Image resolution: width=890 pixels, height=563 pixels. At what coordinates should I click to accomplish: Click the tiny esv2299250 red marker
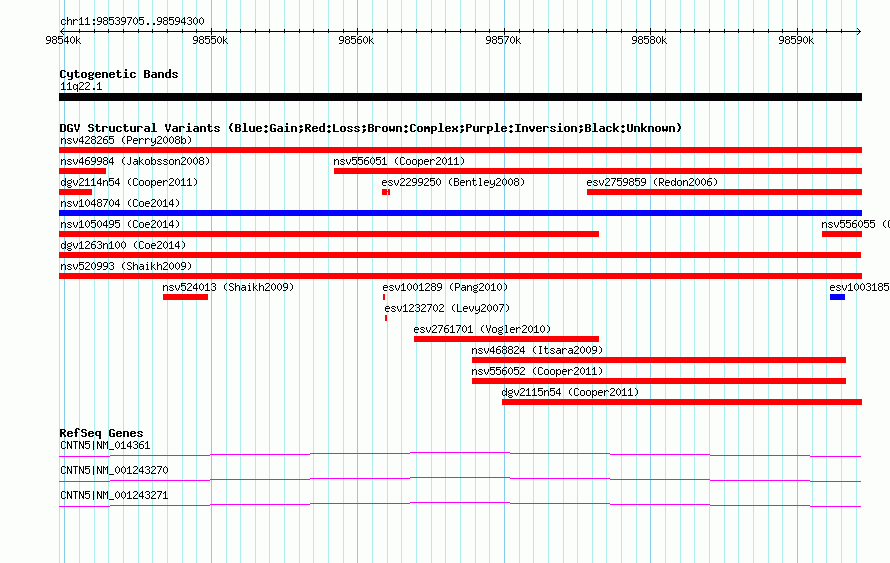[386, 192]
